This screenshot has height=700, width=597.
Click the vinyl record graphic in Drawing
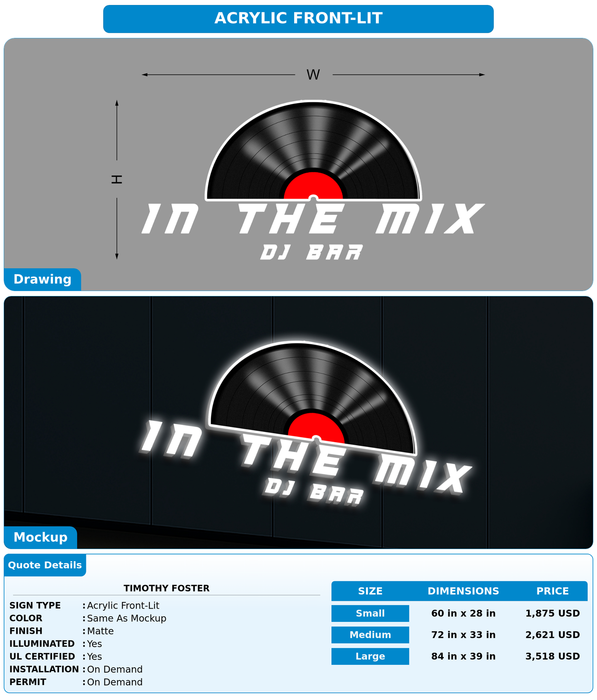(x=313, y=151)
